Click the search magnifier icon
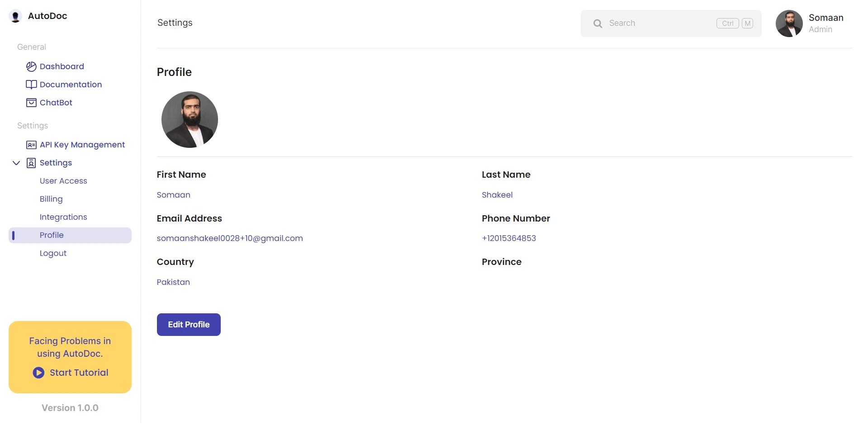This screenshot has height=425, width=868. pos(598,24)
